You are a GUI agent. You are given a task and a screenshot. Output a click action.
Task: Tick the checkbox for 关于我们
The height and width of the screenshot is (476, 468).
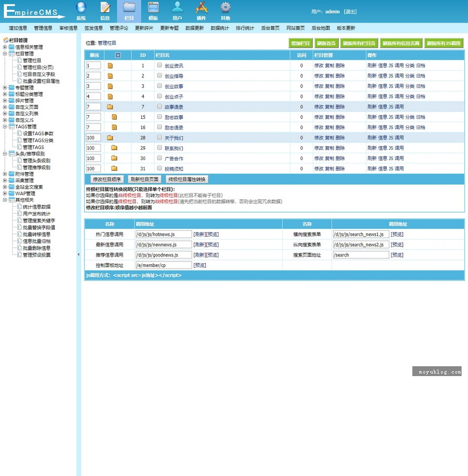click(159, 137)
